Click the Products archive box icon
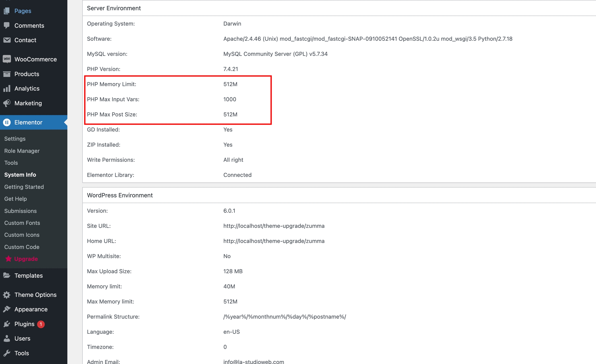The image size is (596, 364). point(7,74)
